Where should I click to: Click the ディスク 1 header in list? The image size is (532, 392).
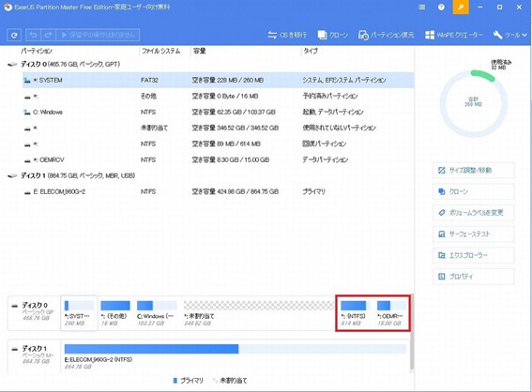(x=78, y=175)
